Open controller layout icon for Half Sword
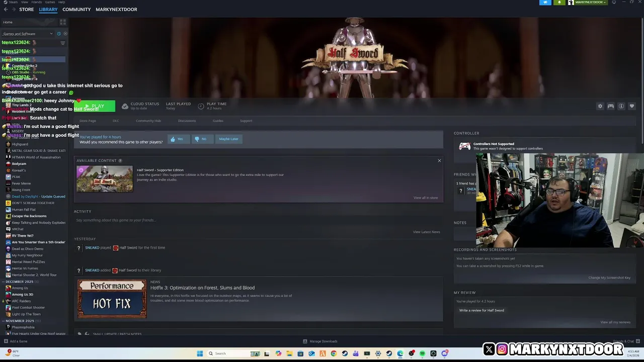 pos(610,106)
